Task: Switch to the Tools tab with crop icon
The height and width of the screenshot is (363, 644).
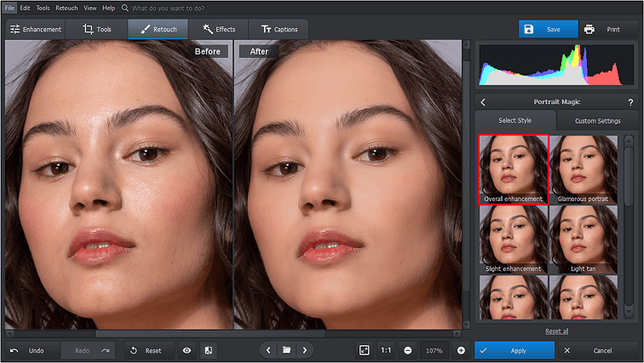Action: [97, 29]
